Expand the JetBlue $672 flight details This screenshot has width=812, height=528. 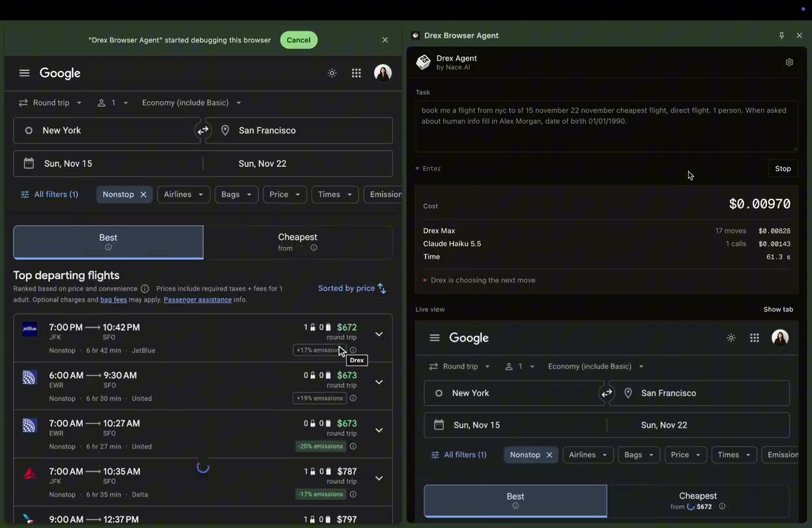point(379,334)
